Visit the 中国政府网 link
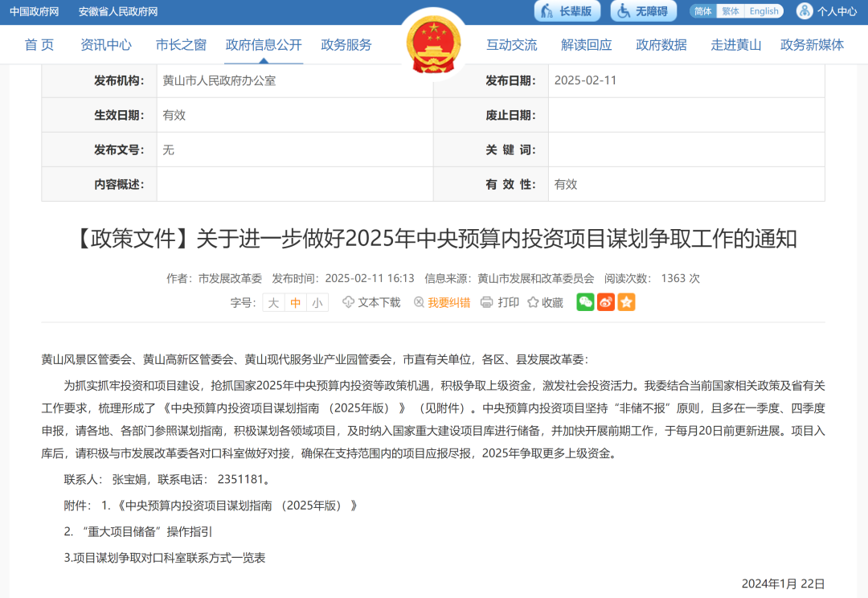 click(35, 10)
